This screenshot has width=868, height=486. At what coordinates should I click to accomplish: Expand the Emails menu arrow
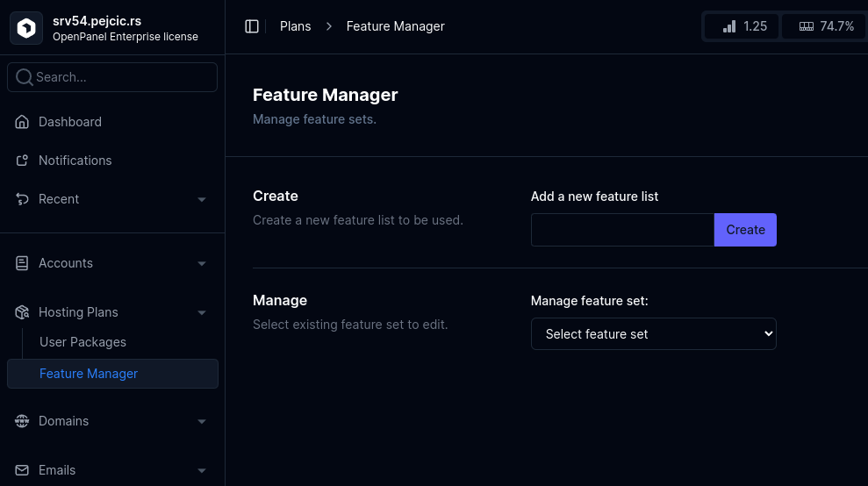[x=202, y=470]
